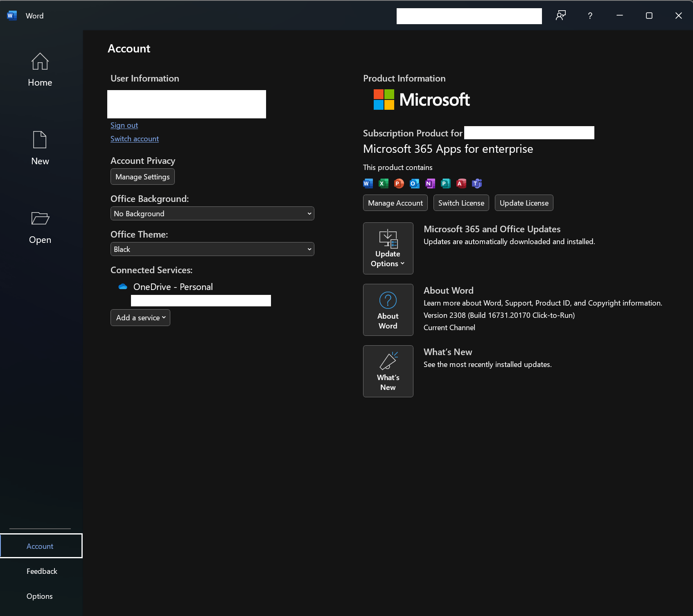Switch to the Account tab
Viewport: 693px width, 616px height.
41,546
